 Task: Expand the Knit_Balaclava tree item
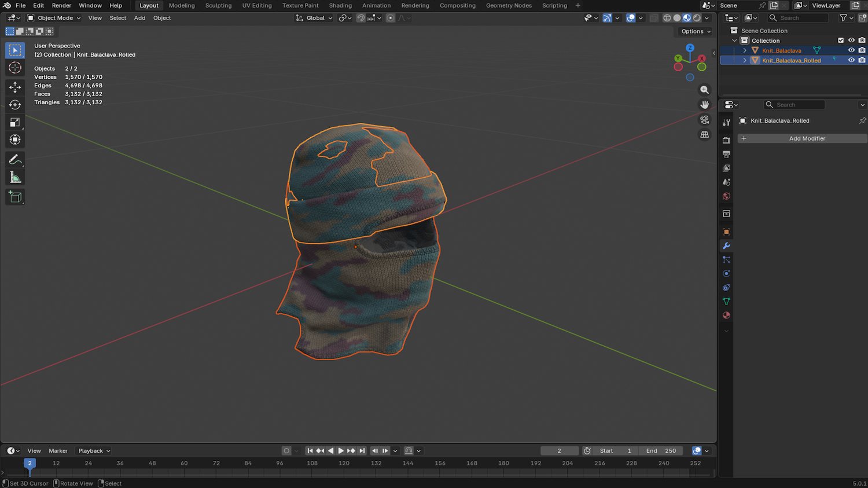pos(745,50)
